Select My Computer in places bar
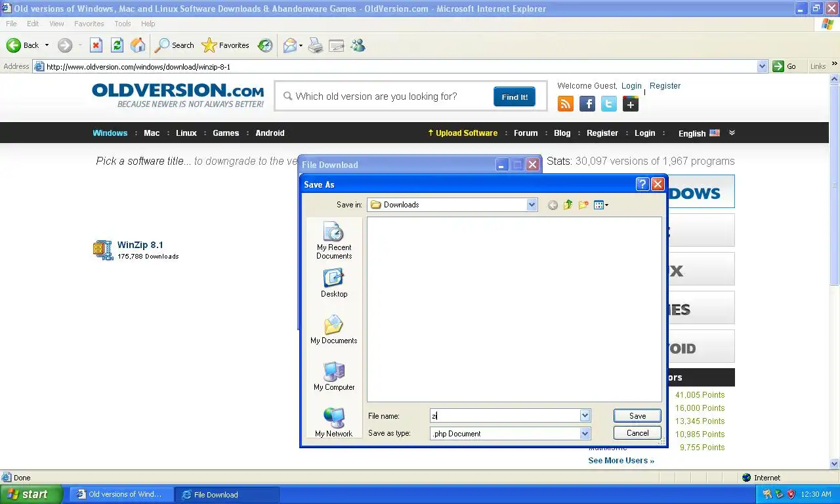840x504 pixels. click(334, 376)
